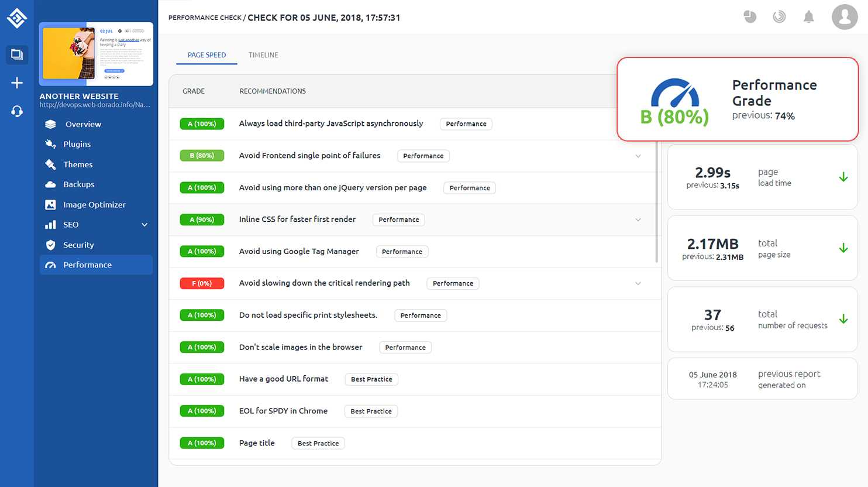Open the support headset icon

click(17, 111)
